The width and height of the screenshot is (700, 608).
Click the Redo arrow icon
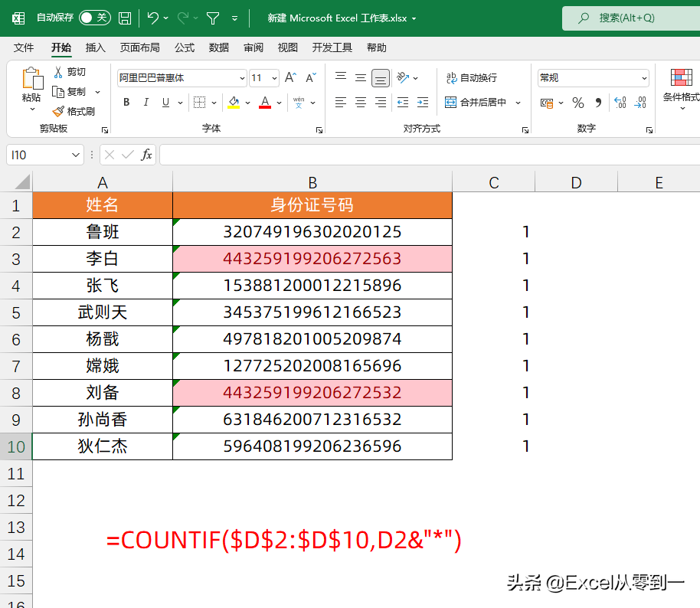(183, 18)
